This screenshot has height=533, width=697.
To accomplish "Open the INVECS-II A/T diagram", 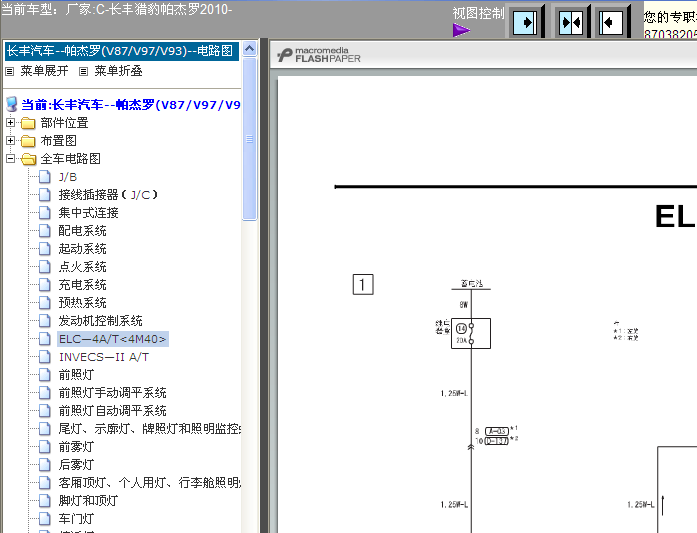I will coord(104,357).
